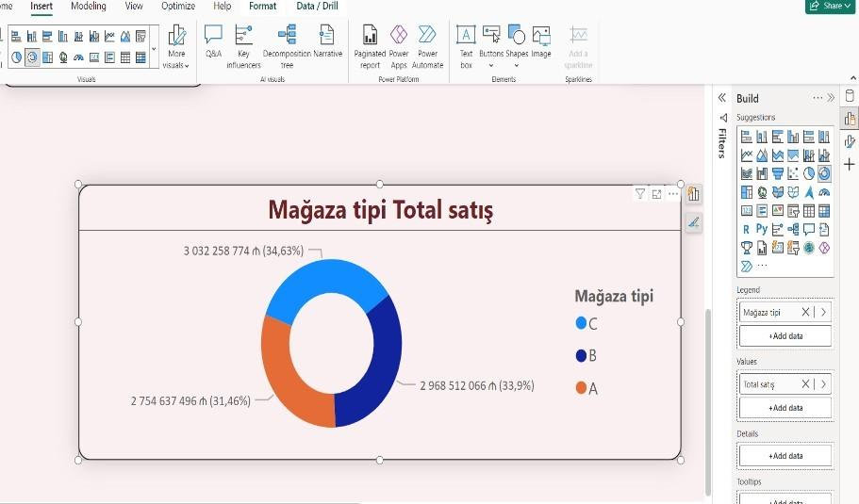Add data to the Details well
The height and width of the screenshot is (504, 859).
(785, 456)
